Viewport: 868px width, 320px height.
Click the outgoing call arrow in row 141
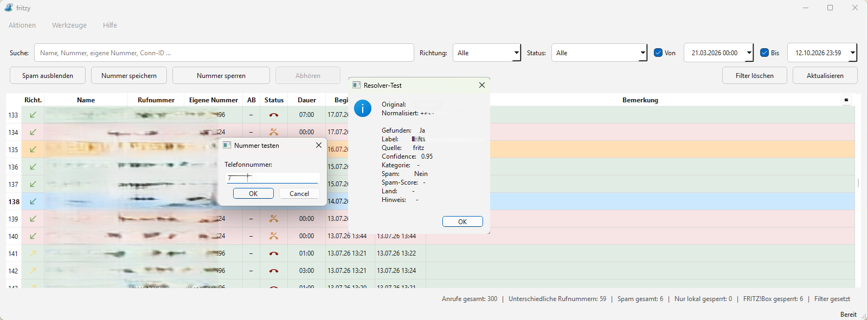click(33, 253)
